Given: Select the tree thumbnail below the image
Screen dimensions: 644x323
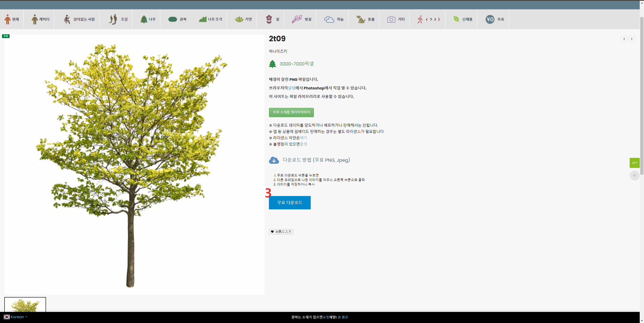Looking at the screenshot, I should [x=25, y=305].
